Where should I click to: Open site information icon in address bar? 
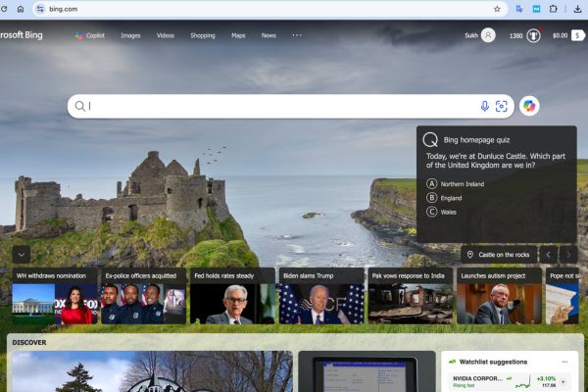[40, 9]
